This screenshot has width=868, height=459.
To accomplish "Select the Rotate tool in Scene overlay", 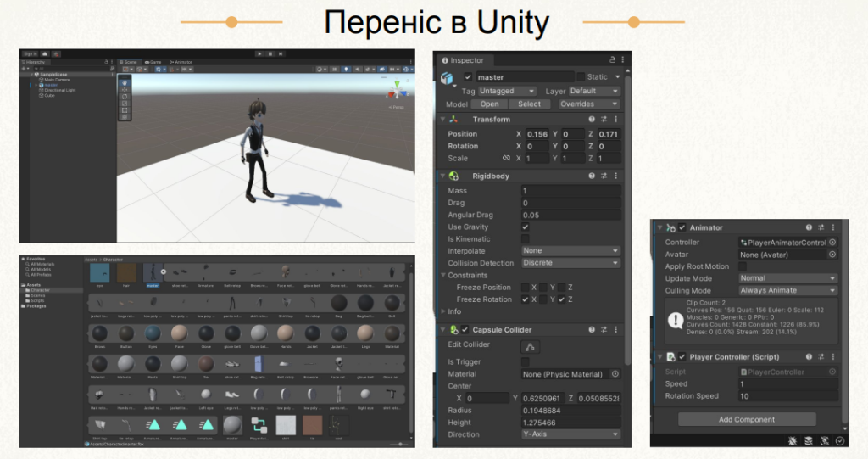I will pos(125,97).
